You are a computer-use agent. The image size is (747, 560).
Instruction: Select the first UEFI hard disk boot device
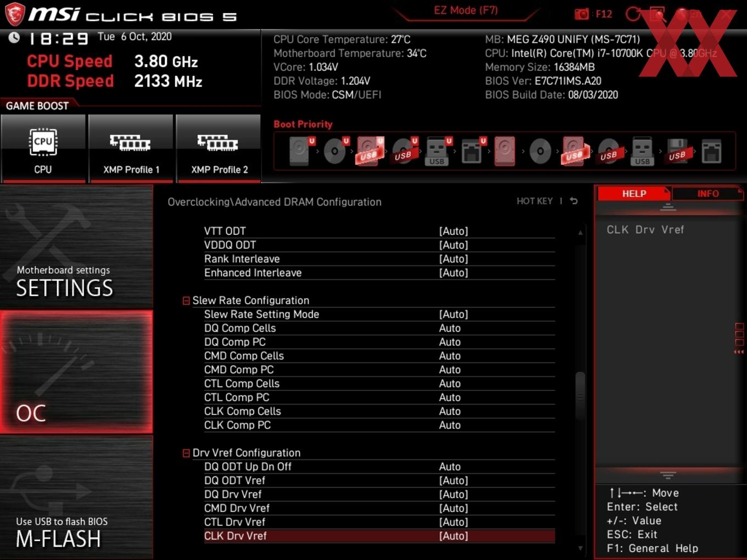[301, 150]
